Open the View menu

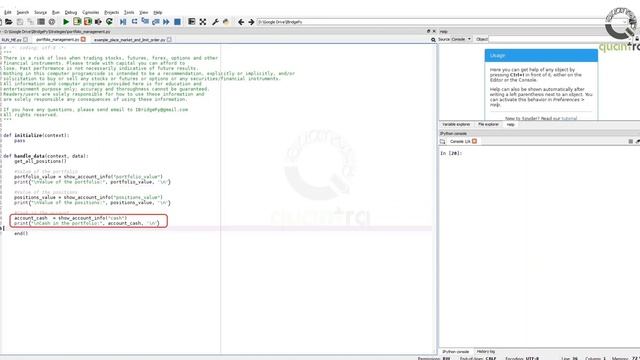click(x=144, y=12)
